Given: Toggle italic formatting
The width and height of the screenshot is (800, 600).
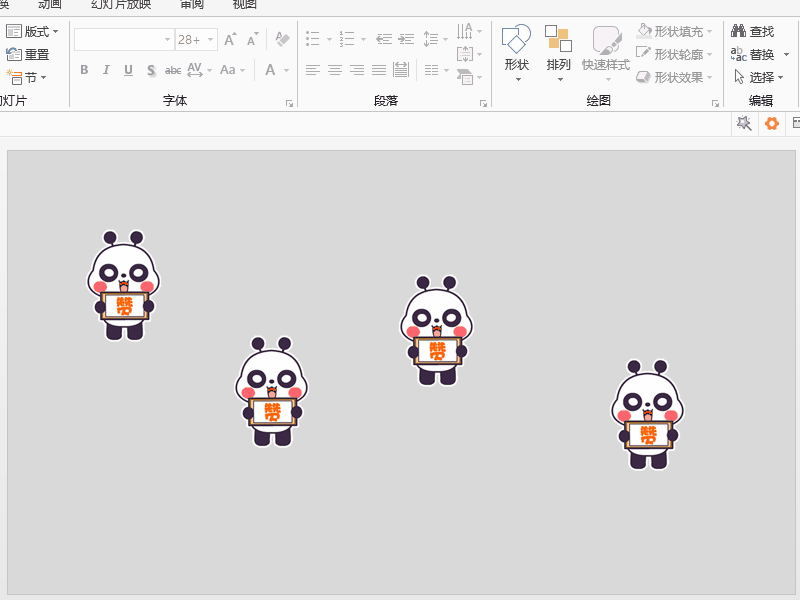Looking at the screenshot, I should (x=106, y=70).
